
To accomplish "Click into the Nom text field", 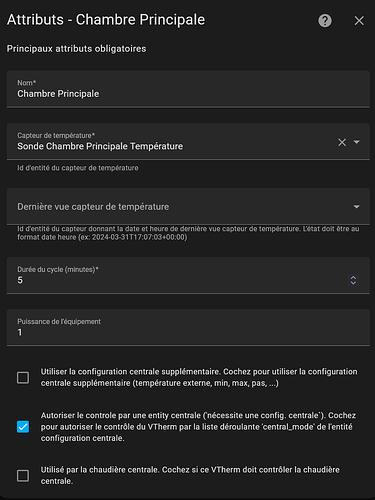I will click(x=188, y=89).
